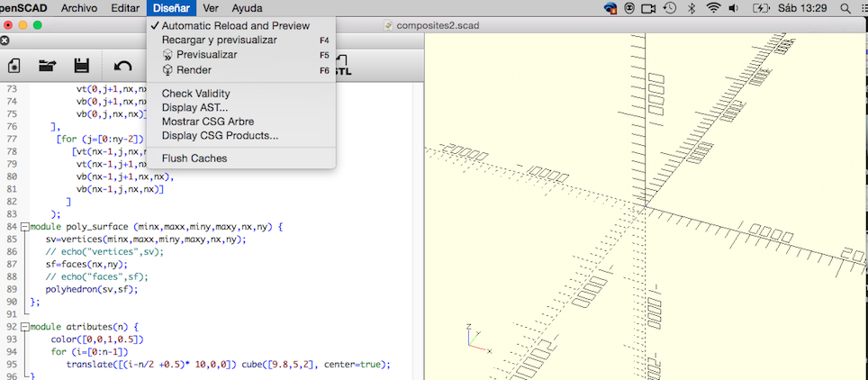Image resolution: width=868 pixels, height=380 pixels.
Task: Click the Save floppy disk icon
Action: tap(81, 66)
